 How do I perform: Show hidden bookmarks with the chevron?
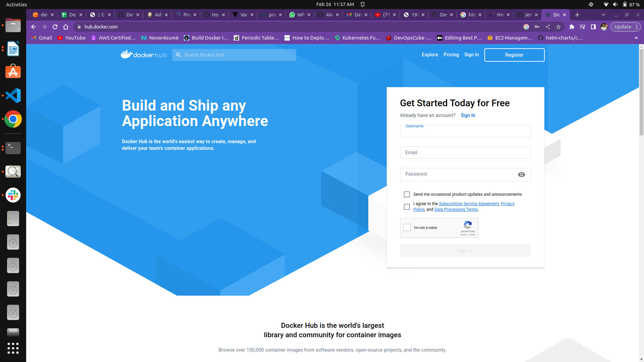tap(636, 38)
